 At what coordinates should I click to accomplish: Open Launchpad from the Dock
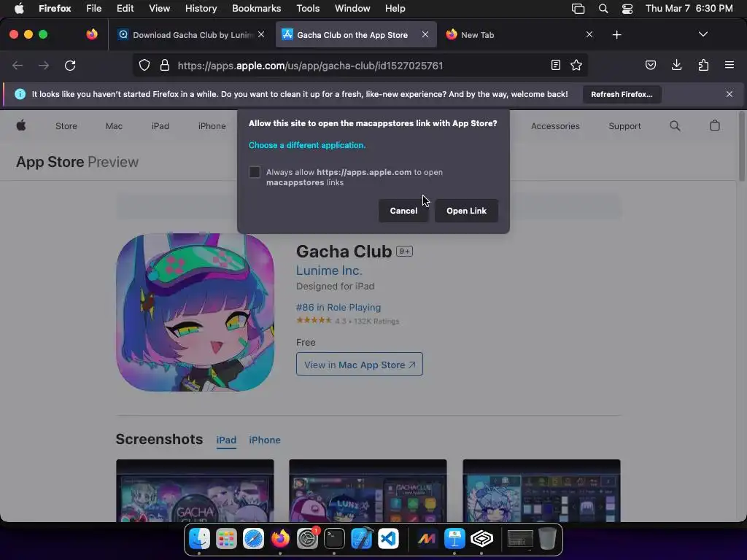226,539
